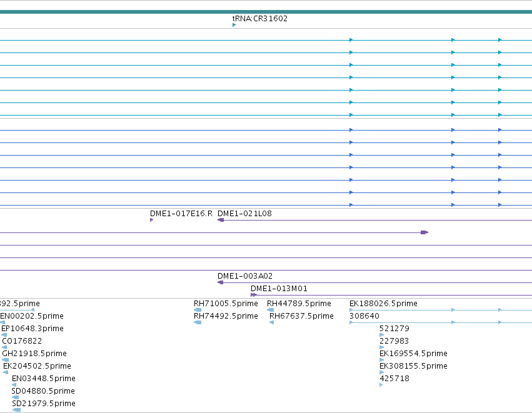The height and width of the screenshot is (413, 532).
Task: Open the EN00202.5prime EST label
Action: pos(32,316)
